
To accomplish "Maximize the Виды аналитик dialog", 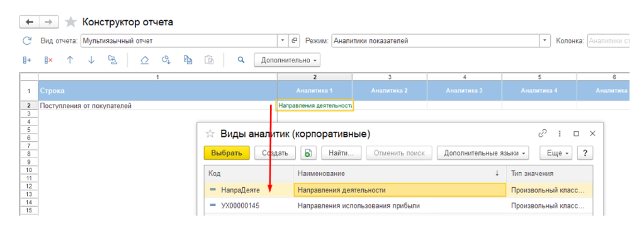I will point(576,134).
